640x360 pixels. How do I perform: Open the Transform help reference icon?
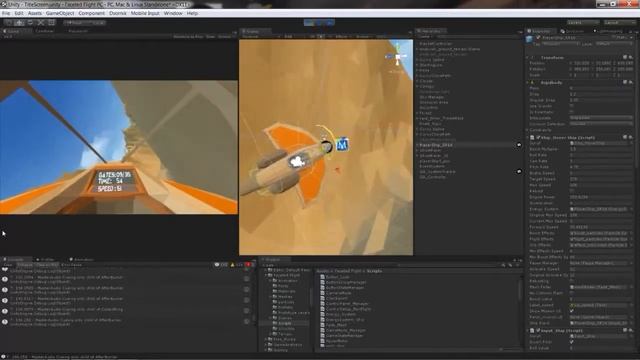pyautogui.click(x=625, y=58)
